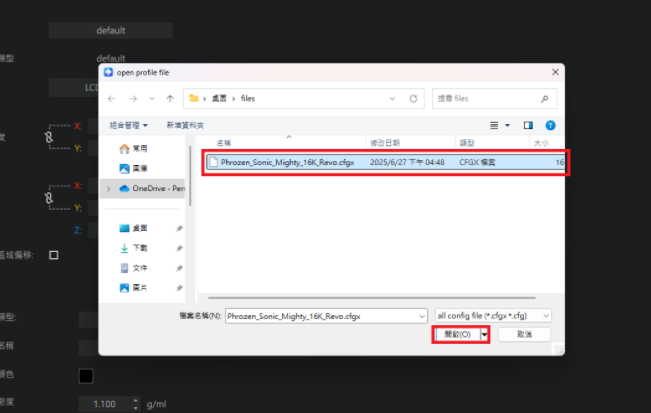Click the Cancel (取消) button
The width and height of the screenshot is (651, 413).
point(525,335)
